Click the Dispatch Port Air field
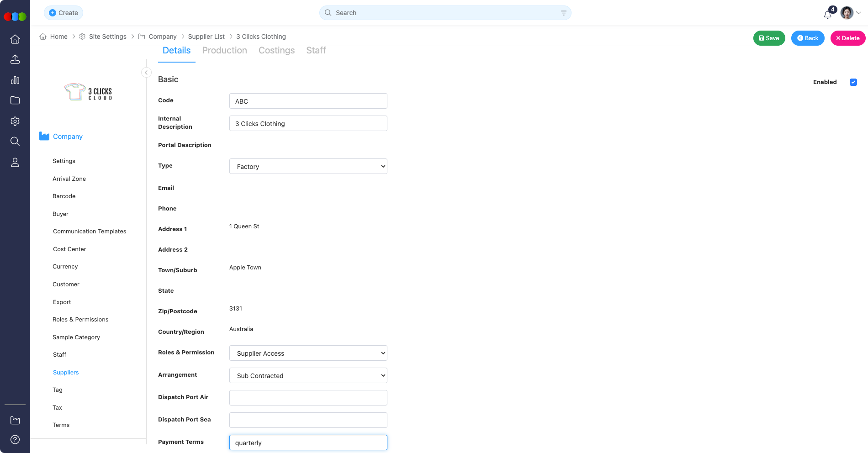This screenshot has height=453, width=868. click(x=308, y=398)
